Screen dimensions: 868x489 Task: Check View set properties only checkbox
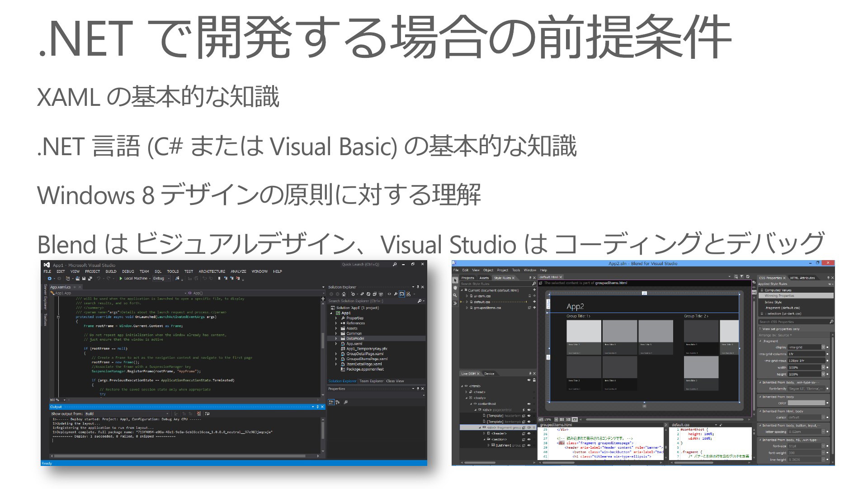point(760,329)
